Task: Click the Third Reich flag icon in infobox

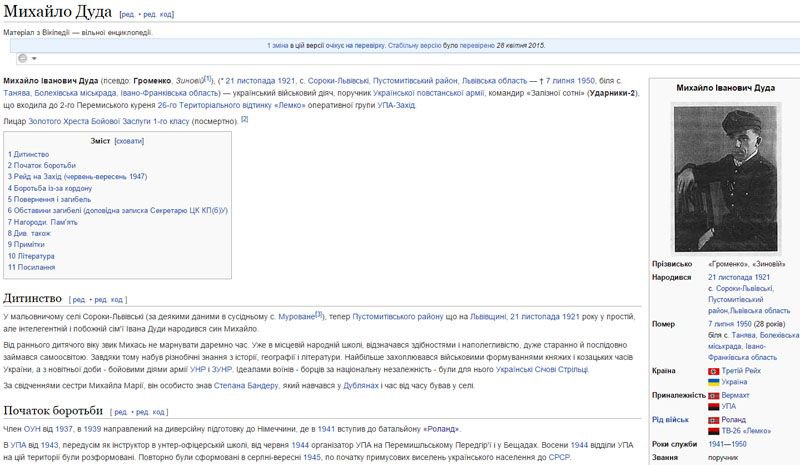Action: 714,370
